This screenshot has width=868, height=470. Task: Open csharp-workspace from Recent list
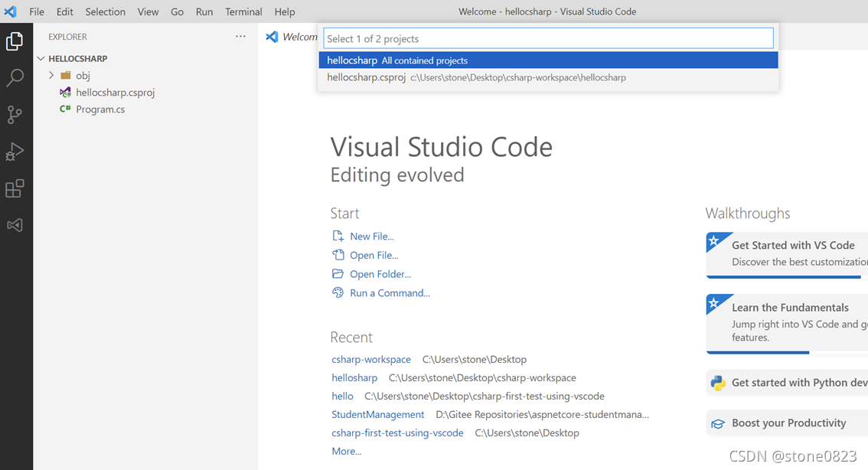[371, 359]
